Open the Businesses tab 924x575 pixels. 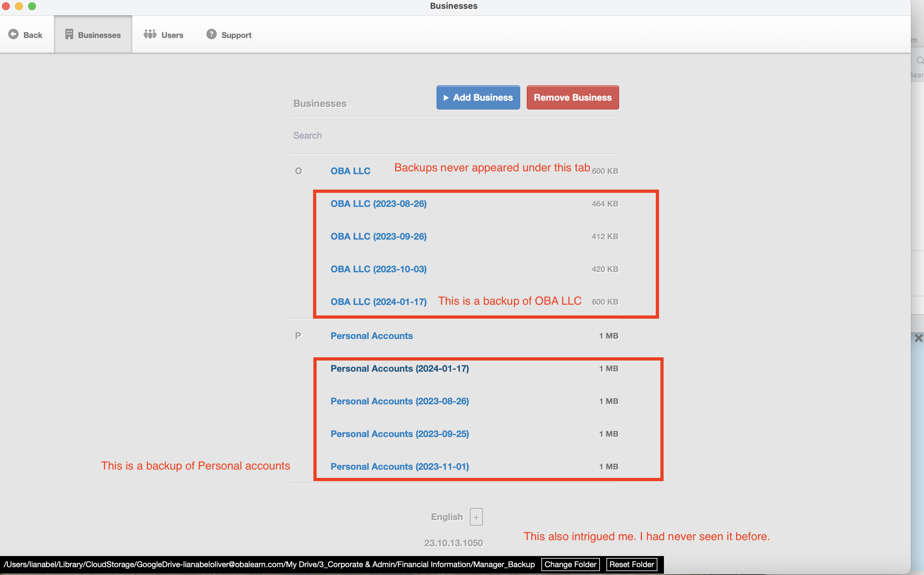tap(93, 35)
